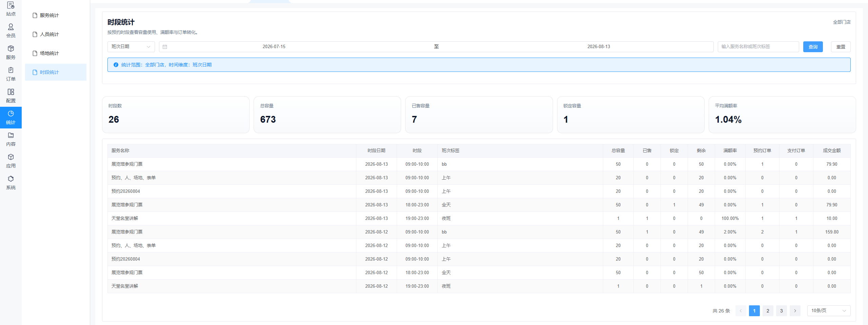Click the end date 2026-08-13 field

[598, 47]
